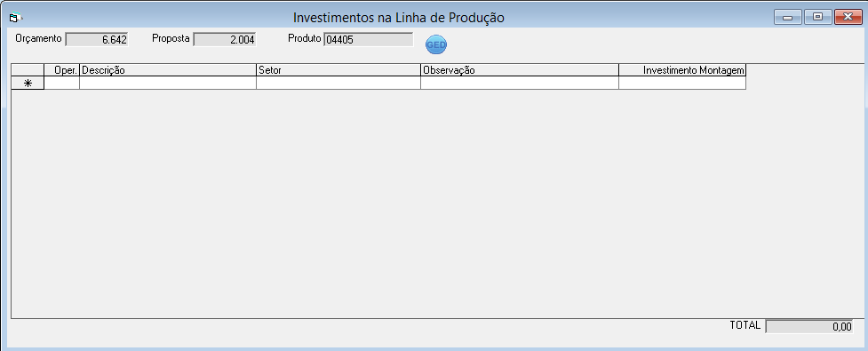This screenshot has width=868, height=351.
Task: Open the window system menu icon
Action: pos(14,18)
